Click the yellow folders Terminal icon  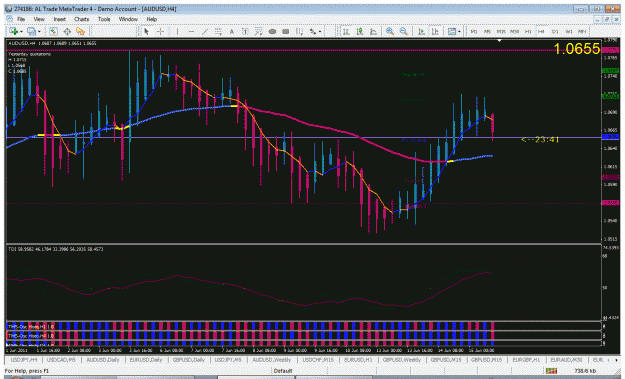[81, 31]
